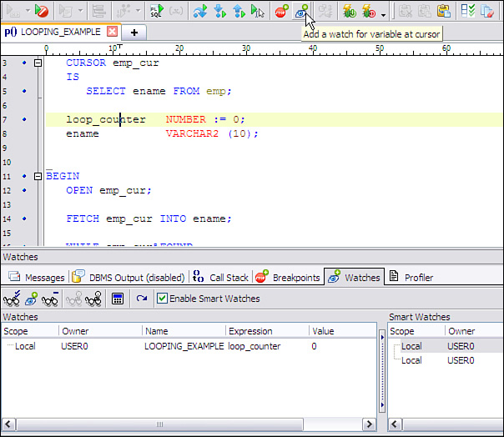Click the calculator evaluate icon
Image resolution: width=504 pixels, height=437 pixels.
pyautogui.click(x=118, y=299)
